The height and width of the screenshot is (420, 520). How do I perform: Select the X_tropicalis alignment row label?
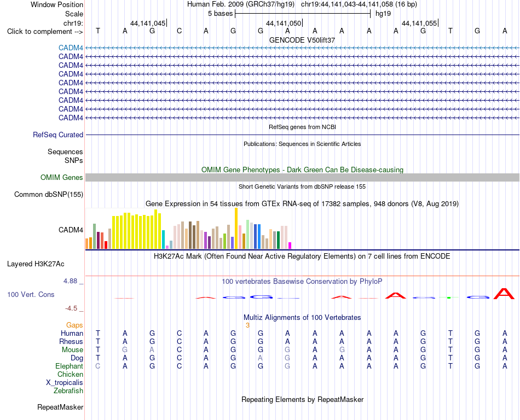(x=65, y=383)
